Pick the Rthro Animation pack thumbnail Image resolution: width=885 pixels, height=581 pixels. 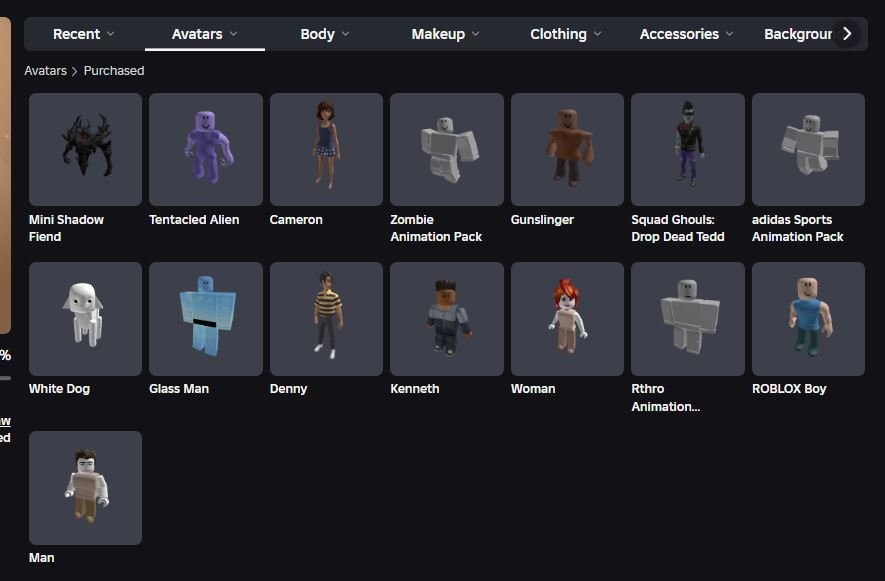(x=687, y=319)
